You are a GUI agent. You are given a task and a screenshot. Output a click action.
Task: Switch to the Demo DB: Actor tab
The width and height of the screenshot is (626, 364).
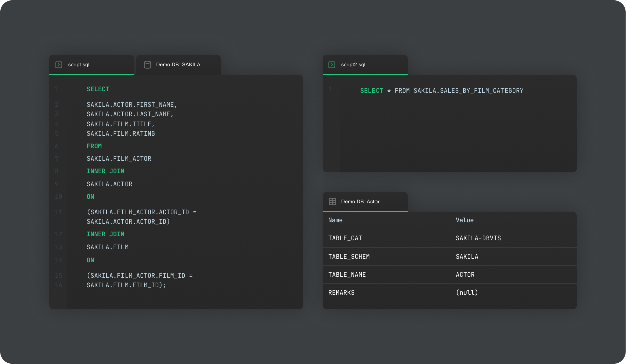365,201
